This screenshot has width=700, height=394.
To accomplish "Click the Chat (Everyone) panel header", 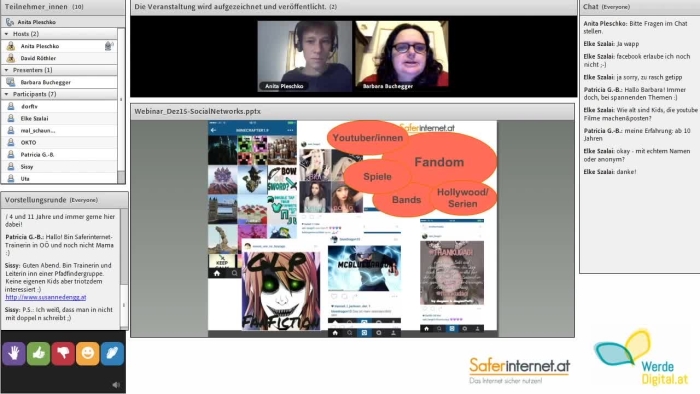I will coord(639,7).
